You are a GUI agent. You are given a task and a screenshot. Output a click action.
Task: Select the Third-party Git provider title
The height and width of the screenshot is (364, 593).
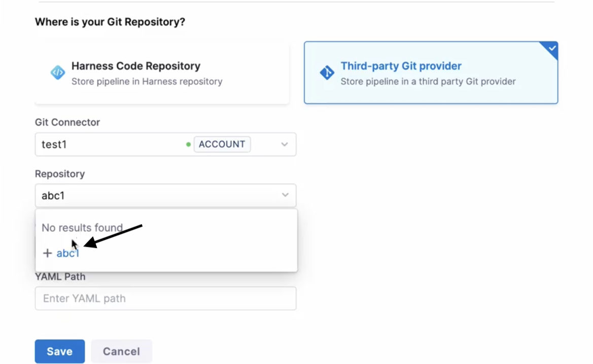point(401,66)
